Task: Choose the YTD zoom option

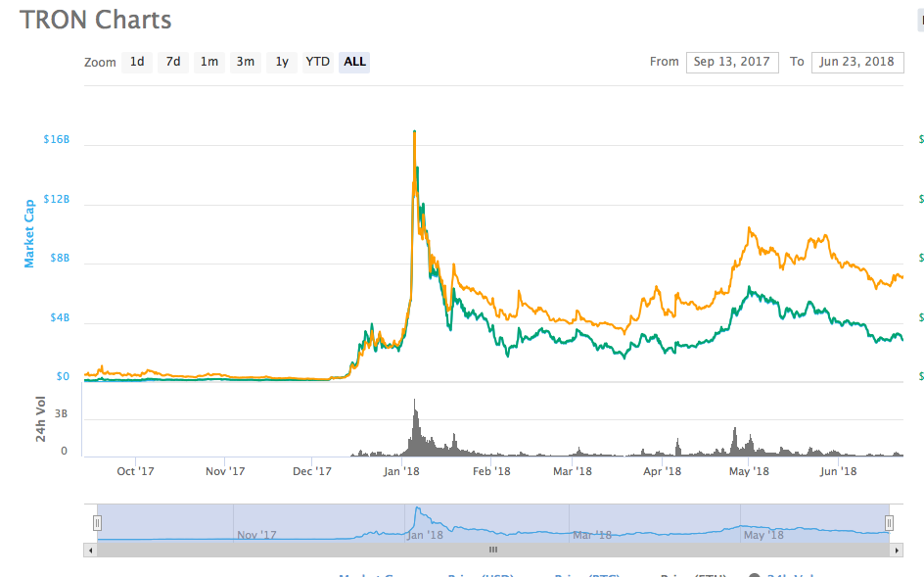Action: coord(317,62)
